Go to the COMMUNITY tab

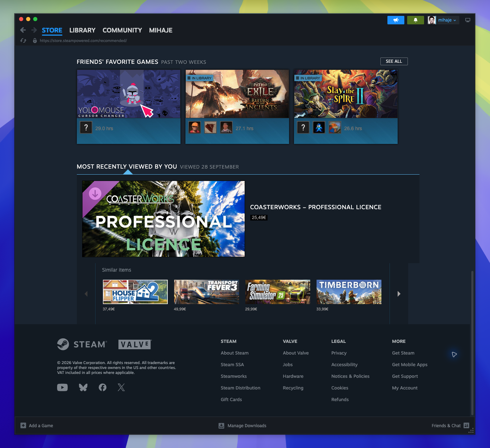coord(122,30)
